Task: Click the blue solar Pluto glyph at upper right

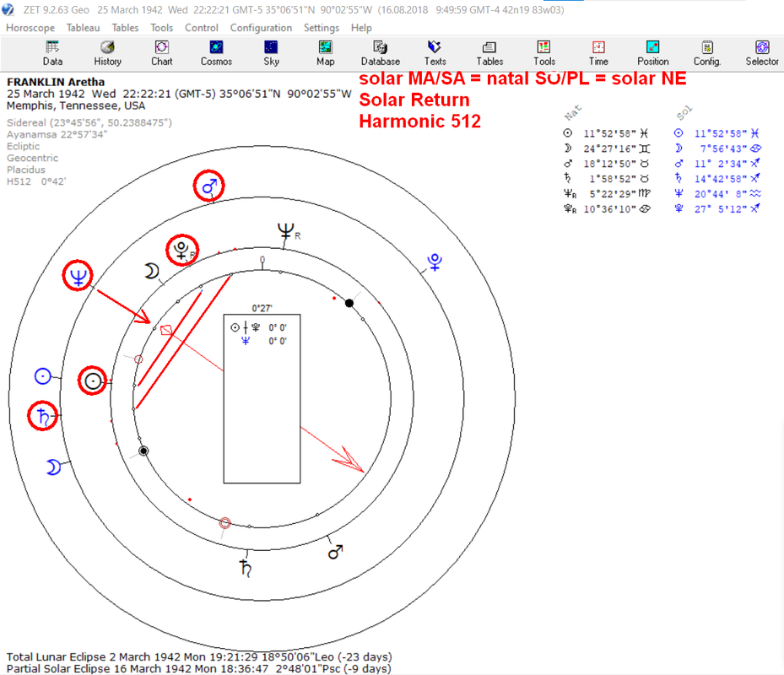Action: (434, 262)
